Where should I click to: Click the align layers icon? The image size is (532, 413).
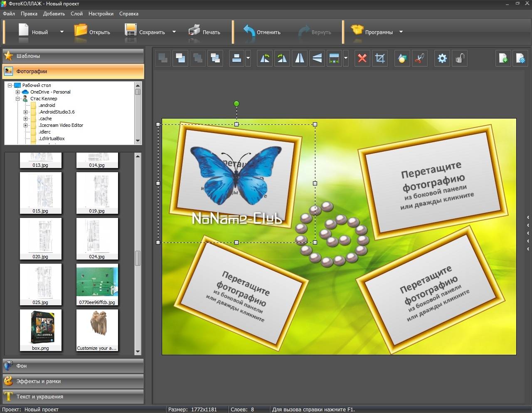tap(236, 58)
